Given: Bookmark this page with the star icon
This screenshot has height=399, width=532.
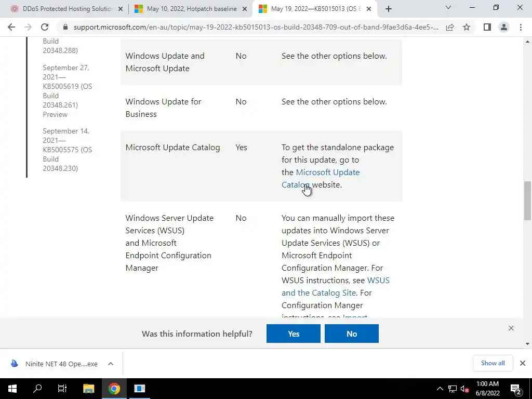Looking at the screenshot, I should pyautogui.click(x=467, y=27).
